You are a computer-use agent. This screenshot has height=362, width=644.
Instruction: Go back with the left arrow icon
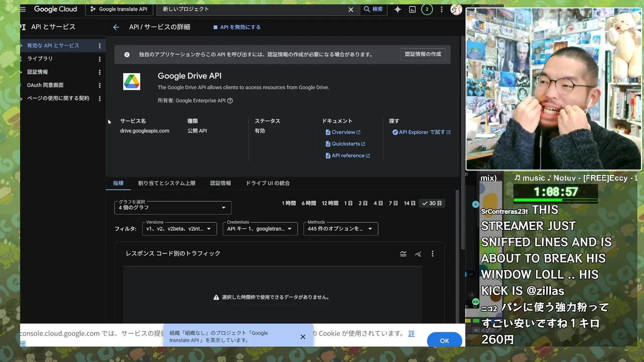click(x=116, y=27)
